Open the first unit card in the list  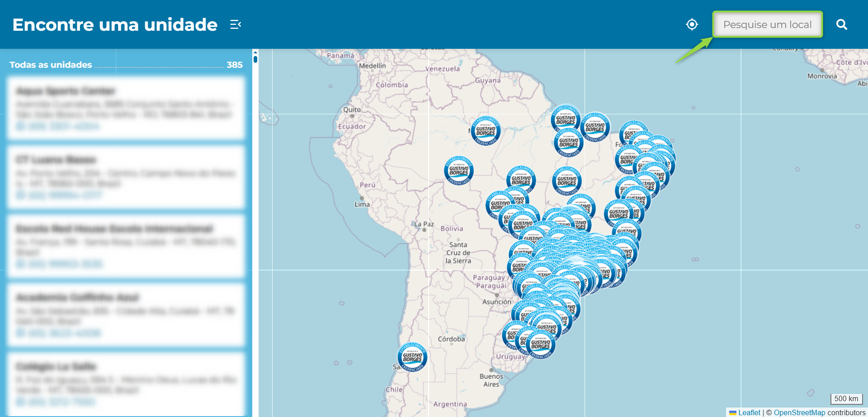[126, 108]
